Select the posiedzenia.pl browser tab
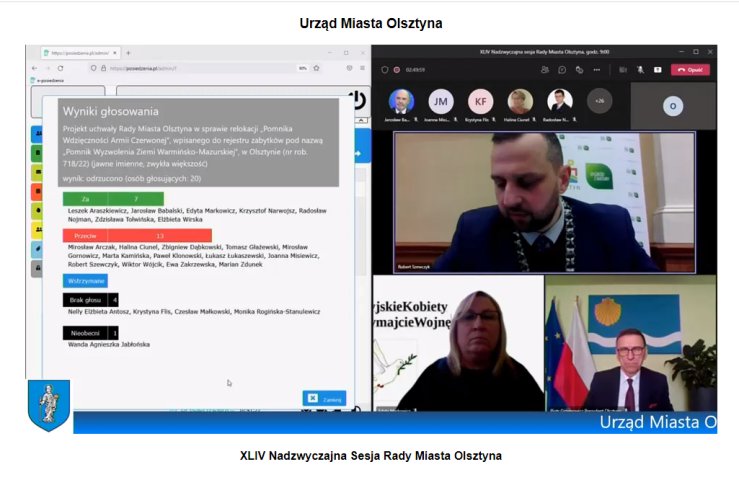Viewport: 739px width, 480px height. 80,53
